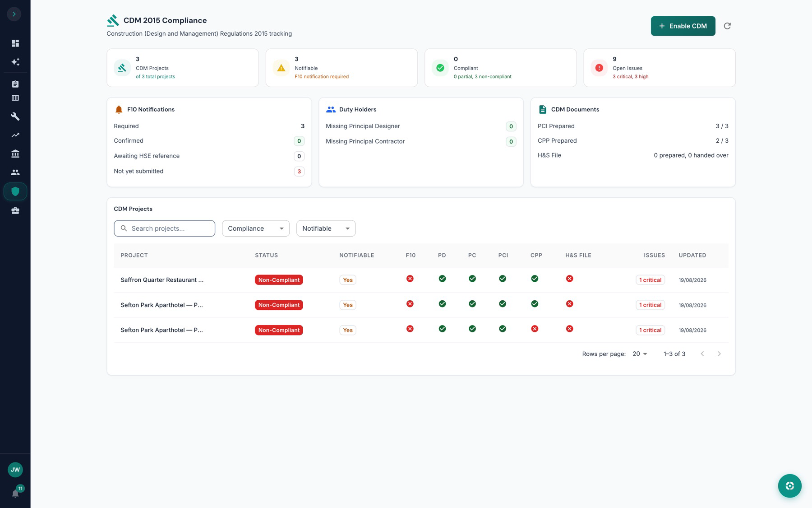The height and width of the screenshot is (508, 812).
Task: Sort by the PROJECT column header
Action: [134, 255]
